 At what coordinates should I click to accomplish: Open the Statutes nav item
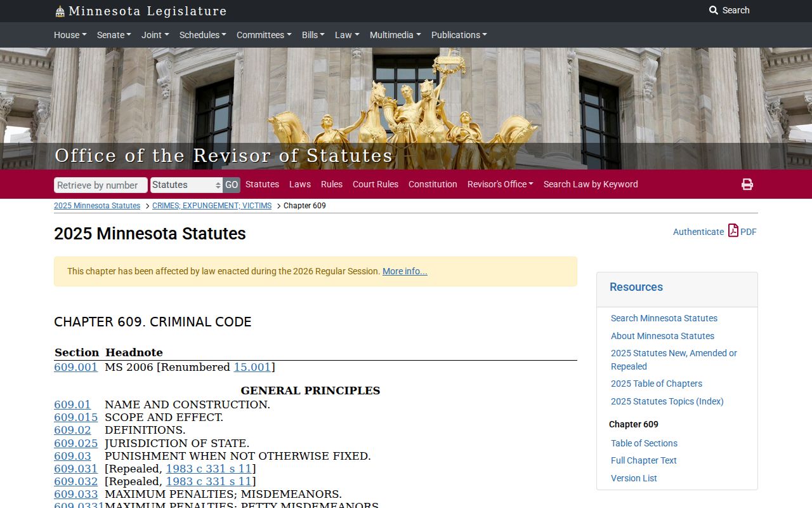262,184
